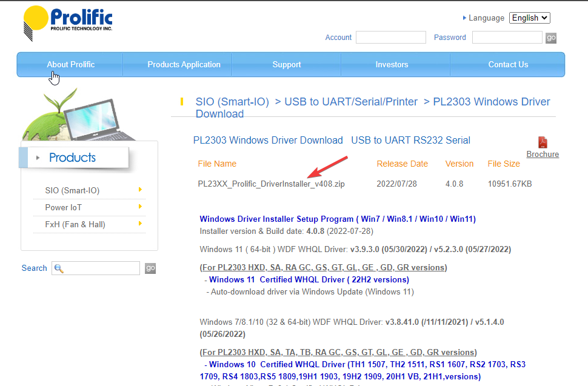
Task: Open the Investors menu
Action: [x=392, y=64]
